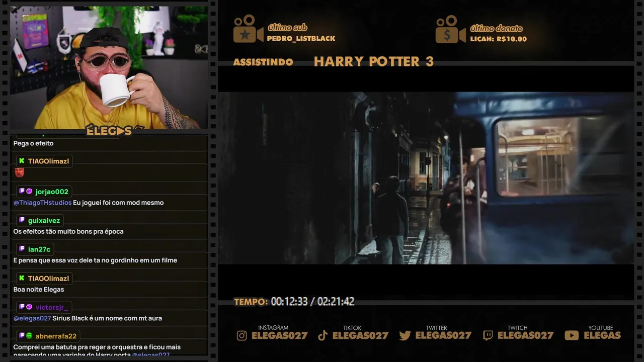644x362 pixels.
Task: Open the ELEGAS027 TikTok handle
Action: 360,336
